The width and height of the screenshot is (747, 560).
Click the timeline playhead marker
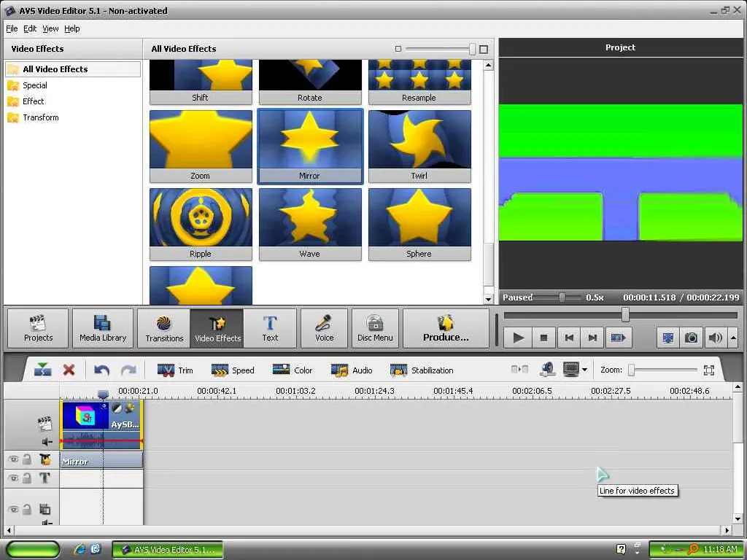click(103, 394)
